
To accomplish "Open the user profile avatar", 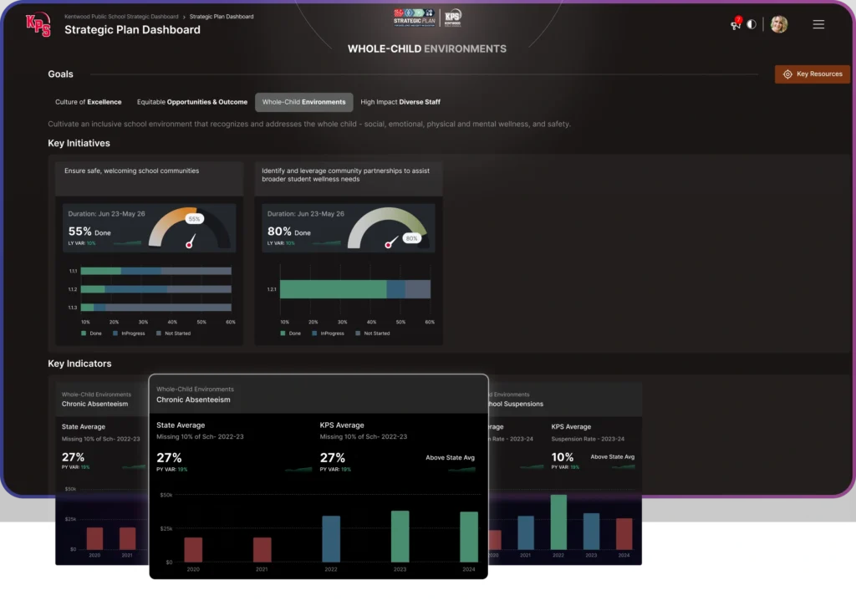I will [779, 24].
